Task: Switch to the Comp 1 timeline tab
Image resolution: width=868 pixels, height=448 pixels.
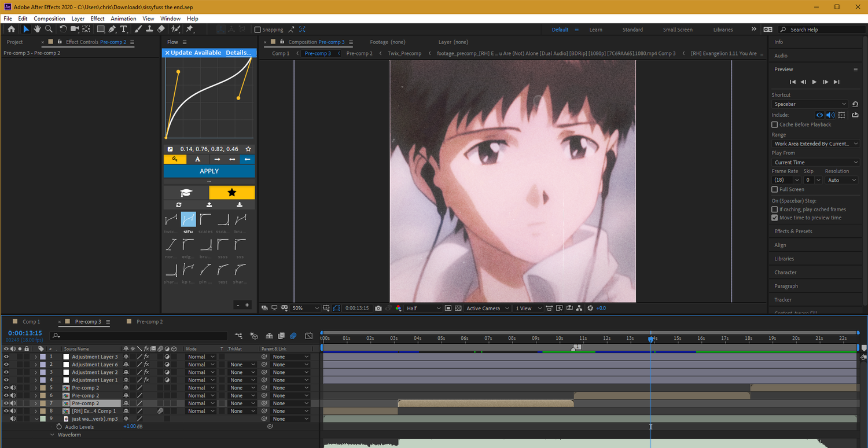Action: coord(31,321)
